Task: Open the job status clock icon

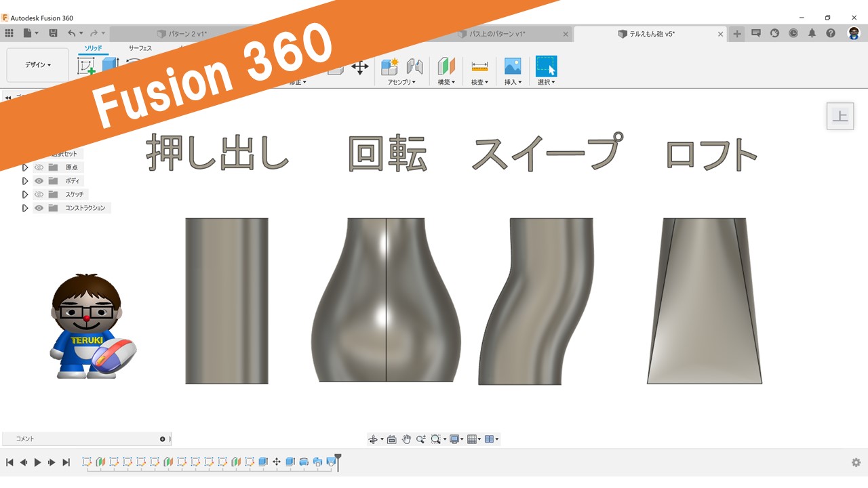Action: [793, 33]
